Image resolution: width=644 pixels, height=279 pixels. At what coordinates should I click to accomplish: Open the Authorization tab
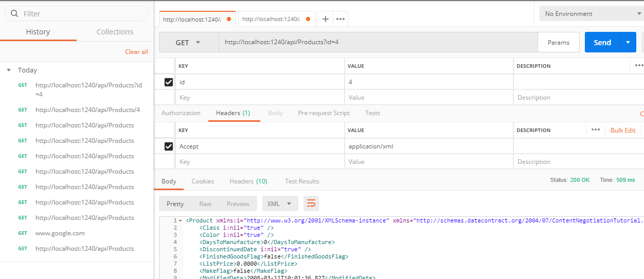181,113
